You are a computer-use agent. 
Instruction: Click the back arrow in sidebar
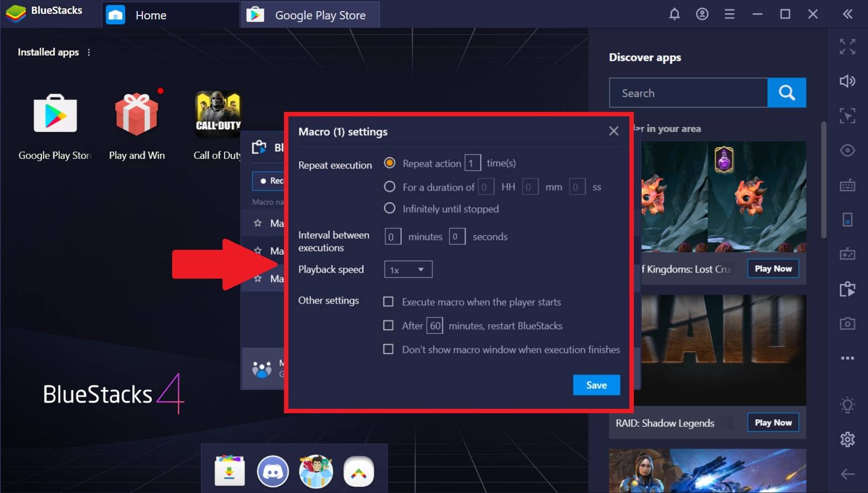point(848,474)
